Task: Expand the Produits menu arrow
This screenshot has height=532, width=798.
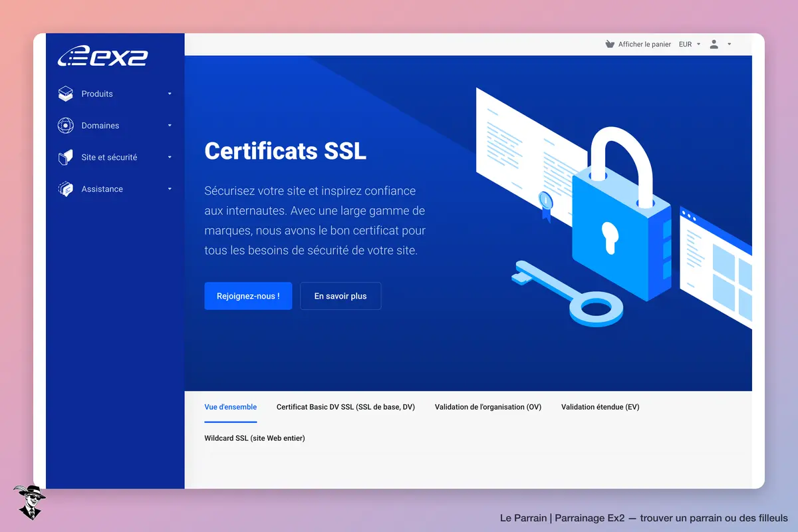Action: (170, 94)
